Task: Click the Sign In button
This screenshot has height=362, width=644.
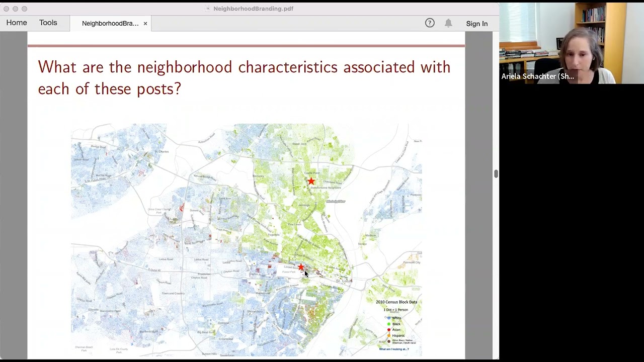Action: pos(476,24)
